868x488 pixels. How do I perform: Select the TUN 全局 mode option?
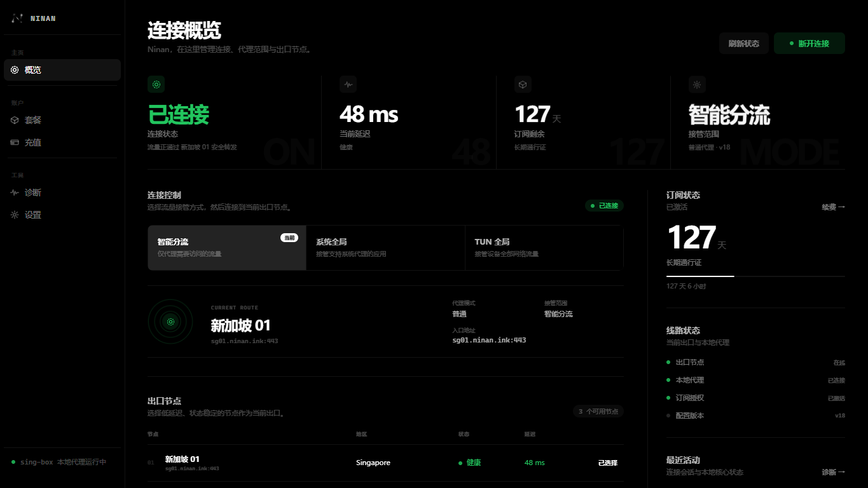click(x=544, y=248)
